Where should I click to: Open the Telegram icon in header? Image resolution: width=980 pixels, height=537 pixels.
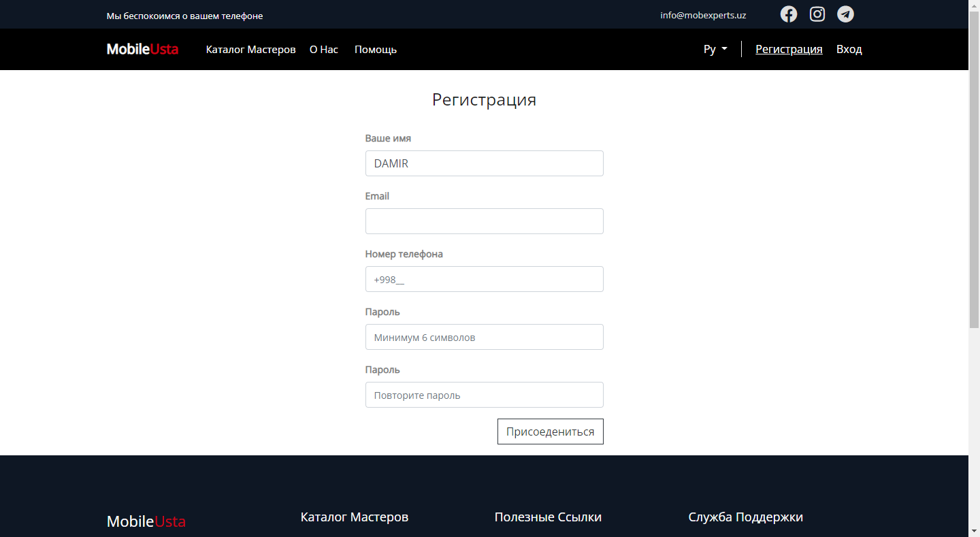845,14
